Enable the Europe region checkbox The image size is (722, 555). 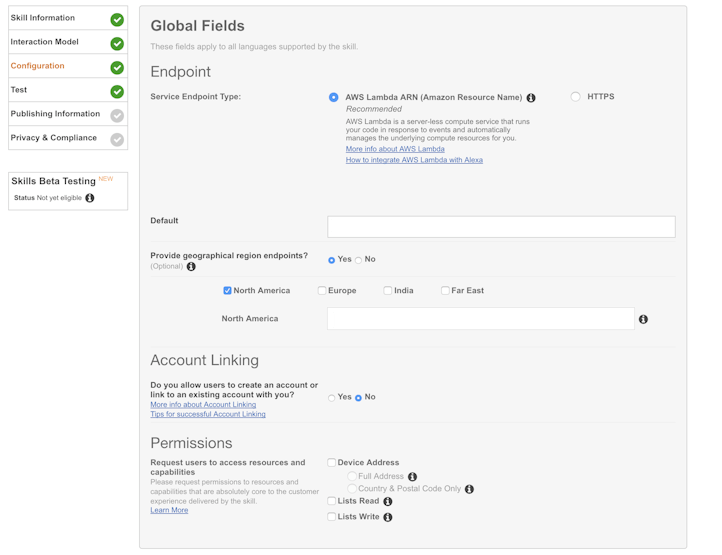click(x=322, y=291)
